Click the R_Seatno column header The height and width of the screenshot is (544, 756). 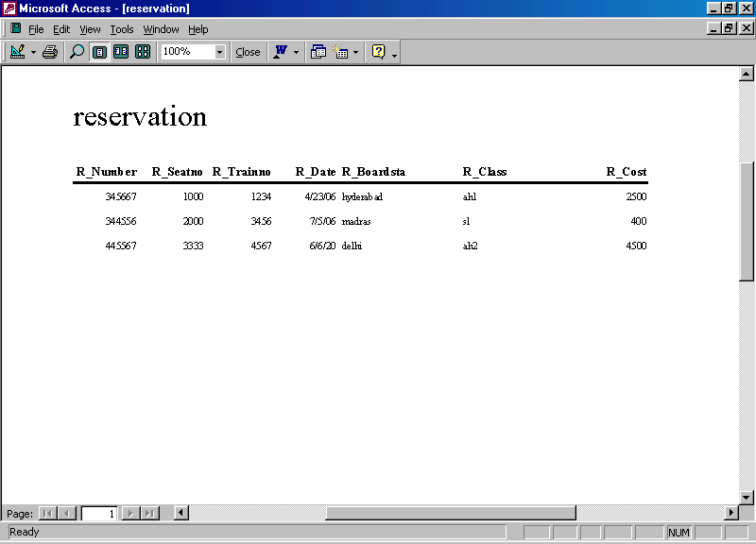pyautogui.click(x=177, y=172)
